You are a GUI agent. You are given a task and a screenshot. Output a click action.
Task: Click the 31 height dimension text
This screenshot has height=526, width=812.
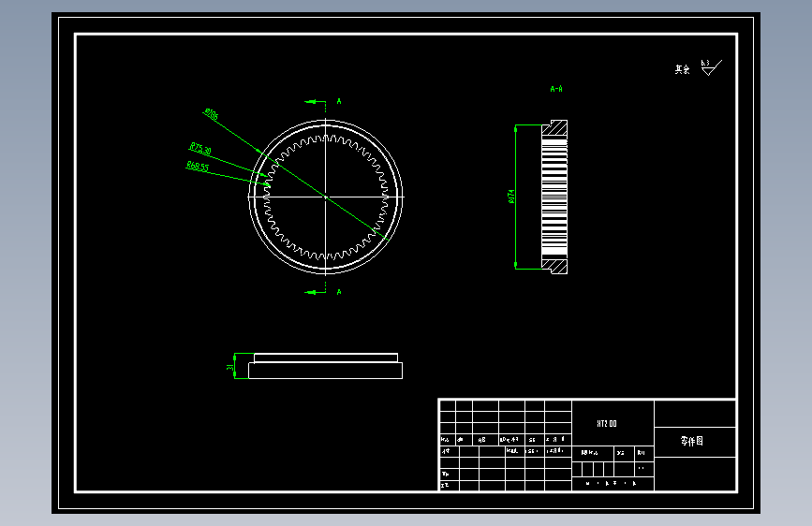coord(230,367)
